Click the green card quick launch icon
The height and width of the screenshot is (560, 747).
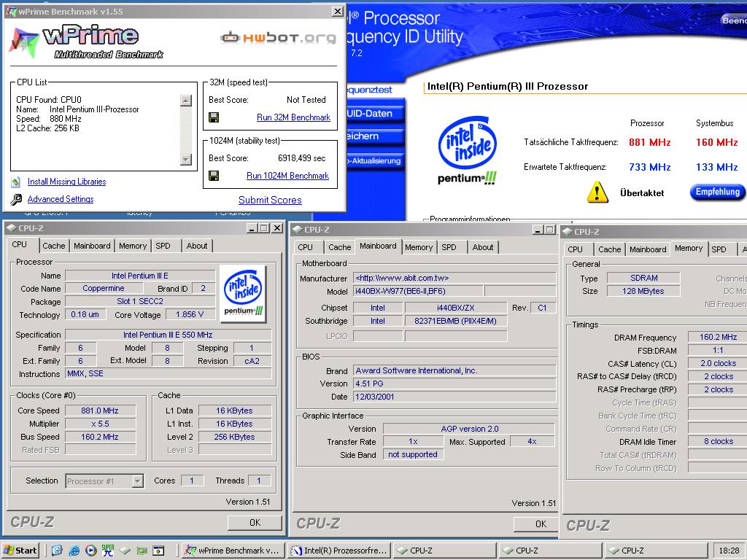pos(142,551)
